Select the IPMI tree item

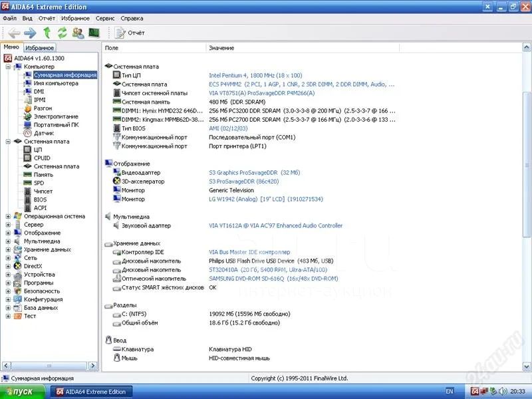pos(40,100)
